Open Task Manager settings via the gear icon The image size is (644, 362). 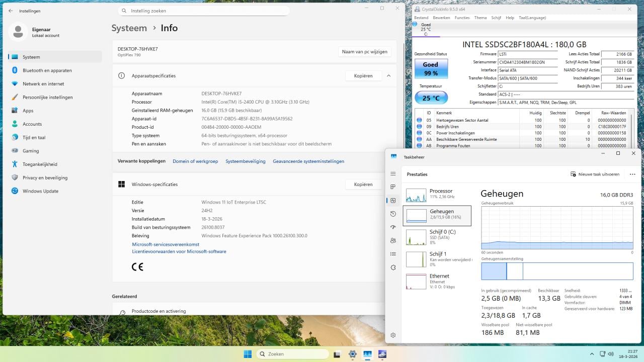tap(393, 335)
